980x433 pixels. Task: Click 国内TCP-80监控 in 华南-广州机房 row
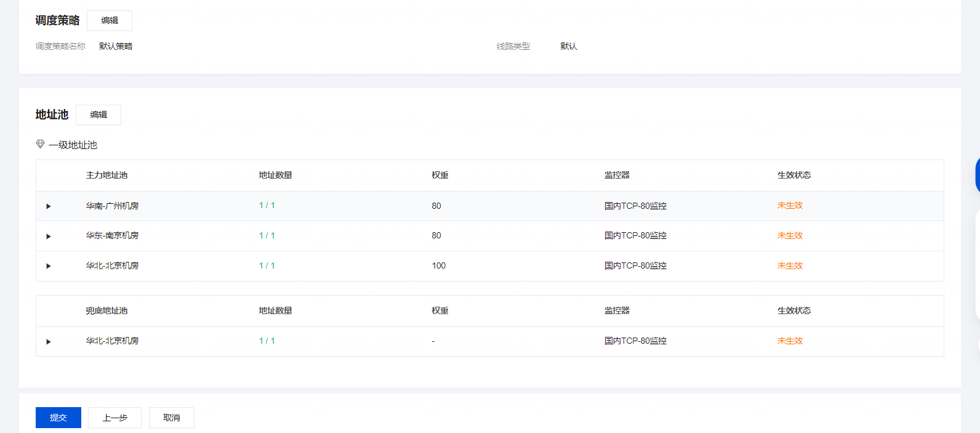(x=635, y=206)
